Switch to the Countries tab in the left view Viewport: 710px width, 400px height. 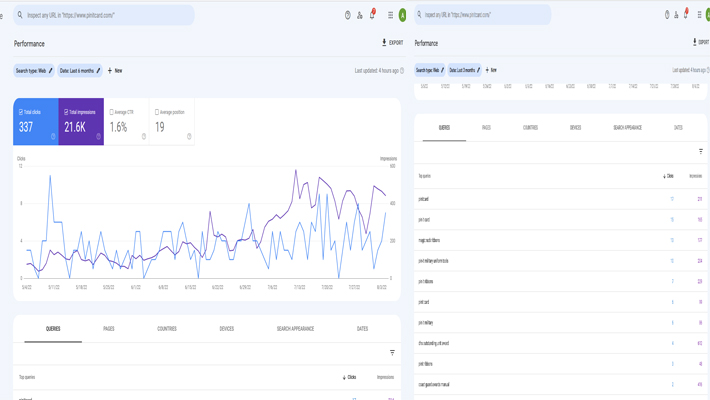click(x=167, y=329)
